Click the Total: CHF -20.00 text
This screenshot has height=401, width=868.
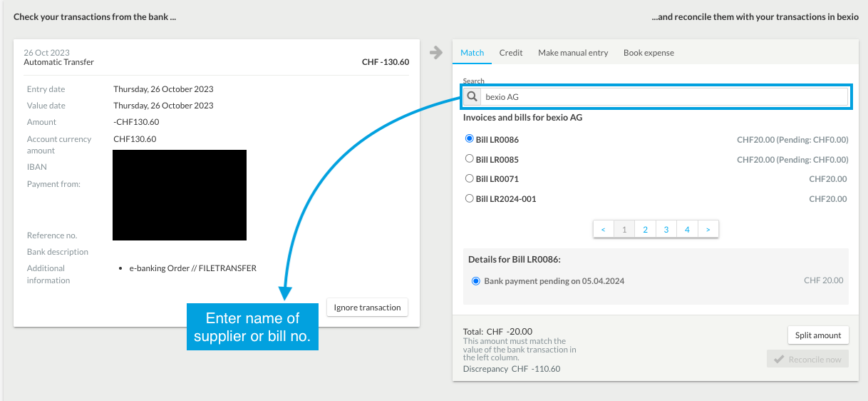(x=497, y=331)
